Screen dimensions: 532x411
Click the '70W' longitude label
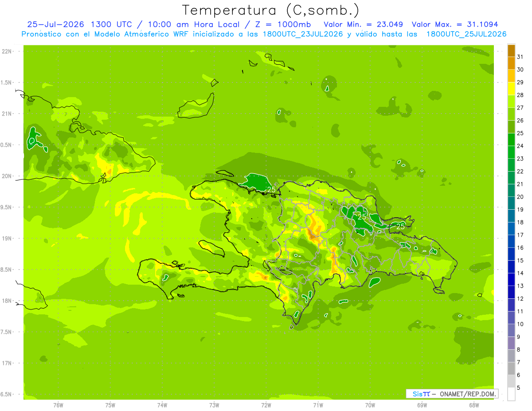(370, 405)
